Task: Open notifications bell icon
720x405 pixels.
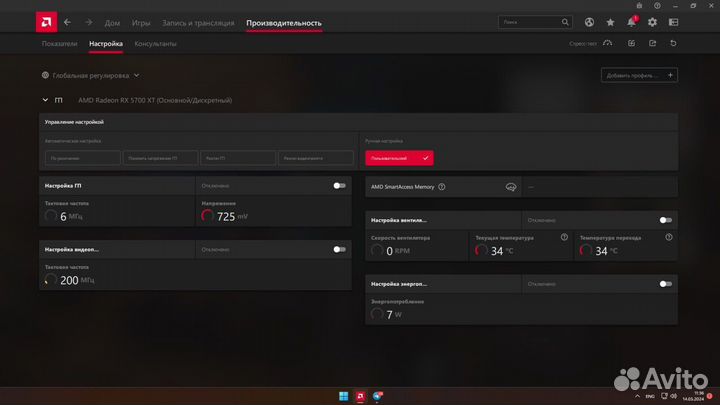Action: click(x=631, y=22)
